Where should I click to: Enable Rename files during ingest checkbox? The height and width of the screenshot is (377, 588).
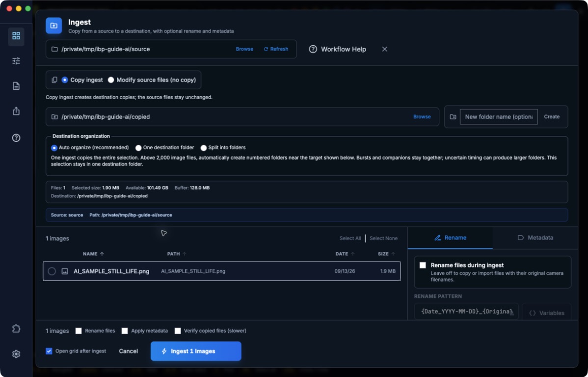(x=423, y=265)
